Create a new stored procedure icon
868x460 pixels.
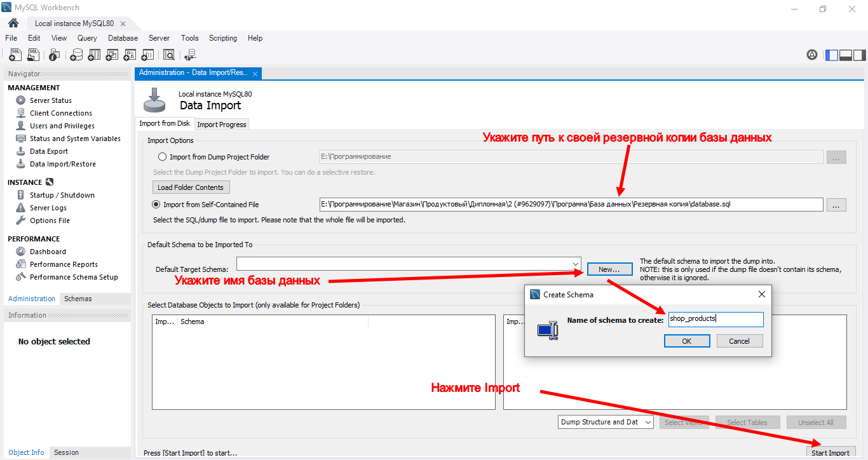(x=130, y=55)
